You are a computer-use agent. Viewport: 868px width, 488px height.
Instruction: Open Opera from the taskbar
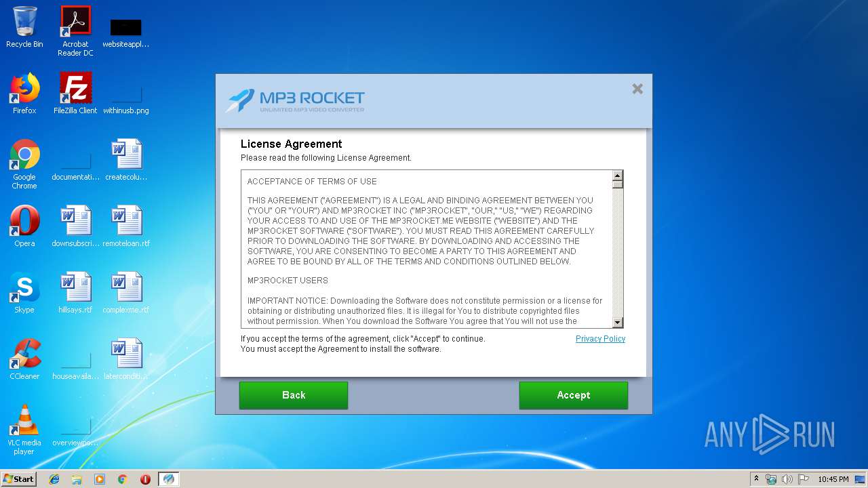(x=145, y=479)
